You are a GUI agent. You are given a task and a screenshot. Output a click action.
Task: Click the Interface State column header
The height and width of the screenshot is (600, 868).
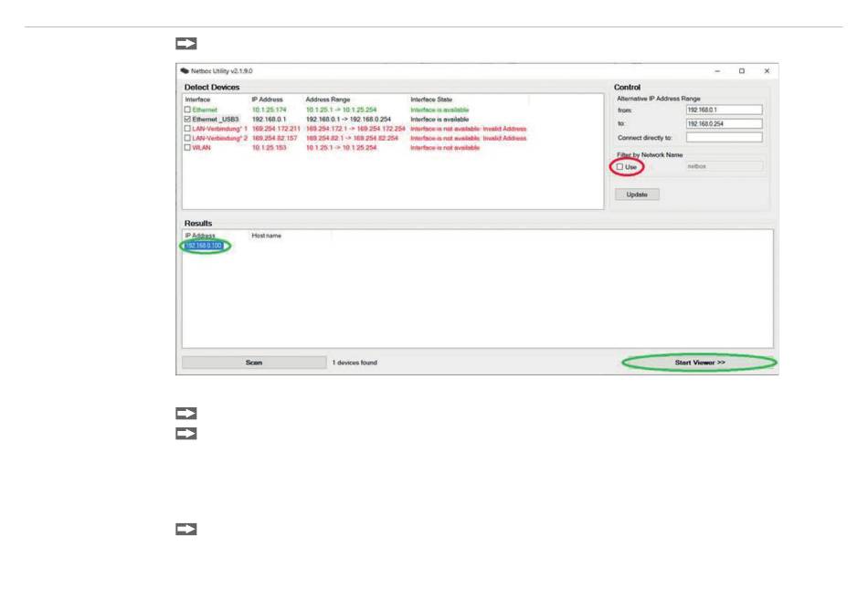point(431,100)
